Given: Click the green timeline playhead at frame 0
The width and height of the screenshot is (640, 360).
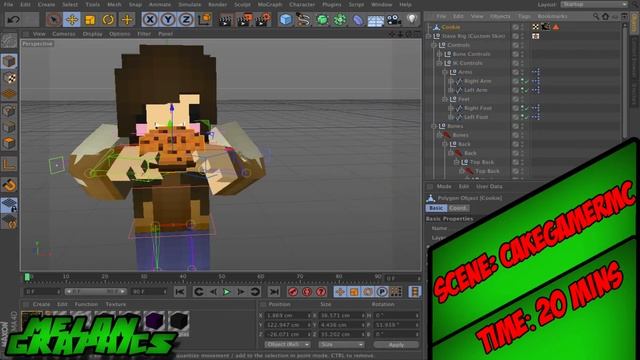Looking at the screenshot, I should (x=27, y=278).
